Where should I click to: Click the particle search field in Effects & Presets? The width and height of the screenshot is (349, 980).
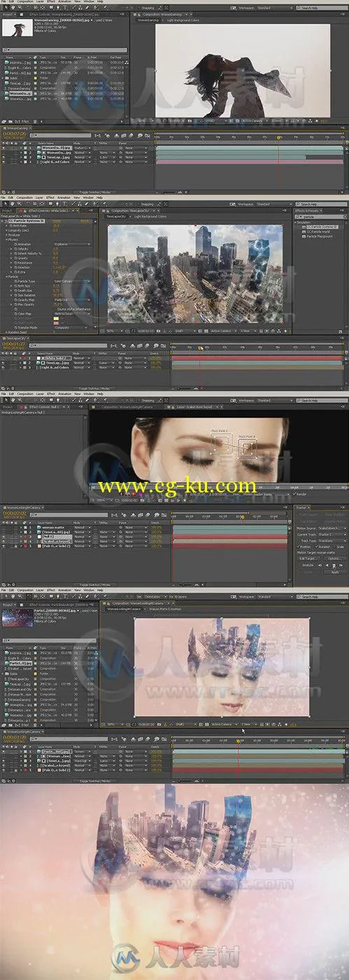coord(322,217)
